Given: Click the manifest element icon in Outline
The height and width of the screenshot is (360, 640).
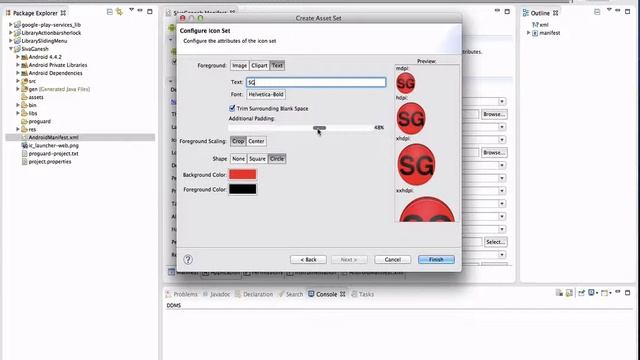Looking at the screenshot, I should click(535, 33).
